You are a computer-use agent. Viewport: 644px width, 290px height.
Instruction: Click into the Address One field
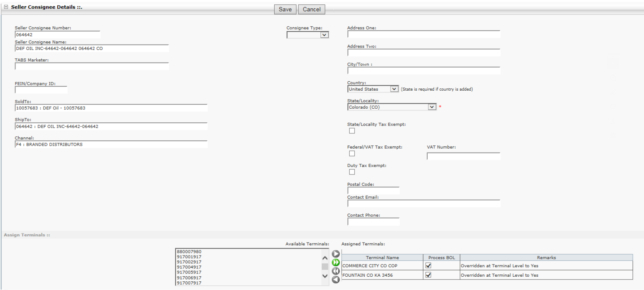point(423,35)
